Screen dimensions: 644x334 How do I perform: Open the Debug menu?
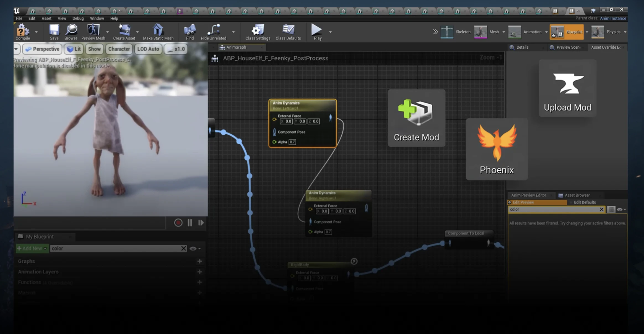(78, 18)
